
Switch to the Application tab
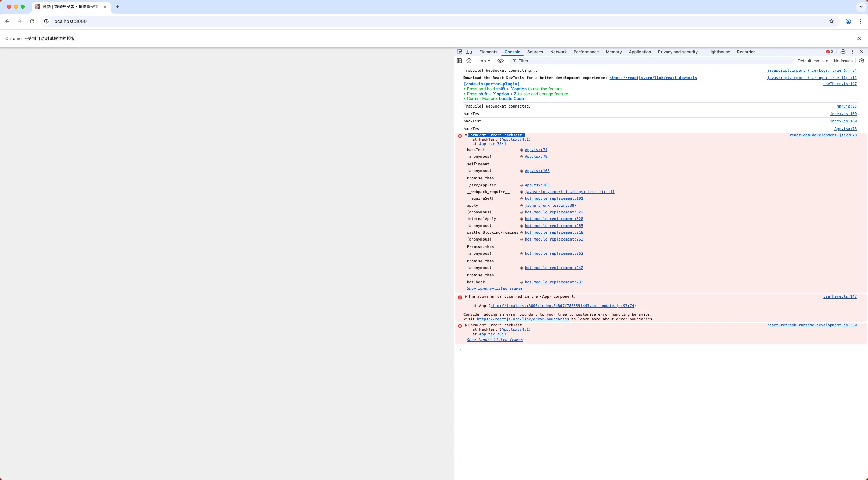pyautogui.click(x=640, y=52)
